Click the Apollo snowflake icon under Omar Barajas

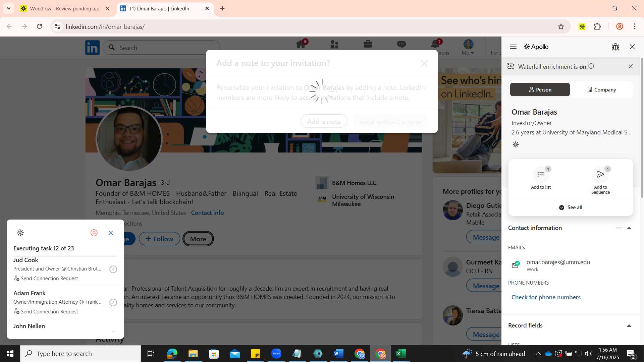pos(516,144)
